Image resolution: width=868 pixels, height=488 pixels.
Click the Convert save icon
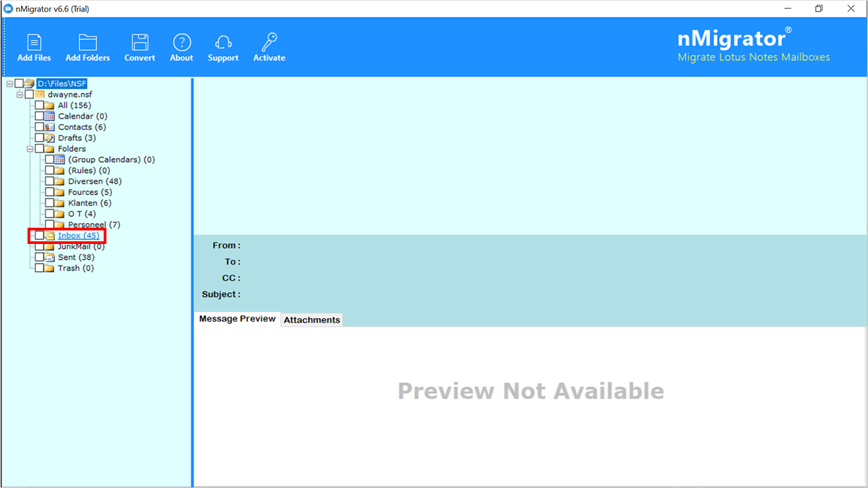click(x=140, y=43)
